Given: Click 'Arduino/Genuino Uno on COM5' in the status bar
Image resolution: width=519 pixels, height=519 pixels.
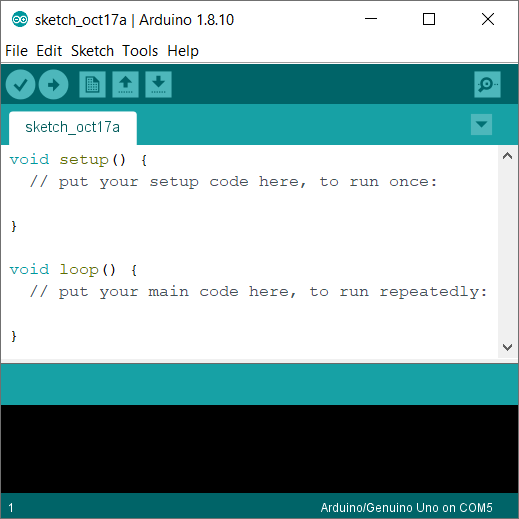Looking at the screenshot, I should (x=406, y=508).
